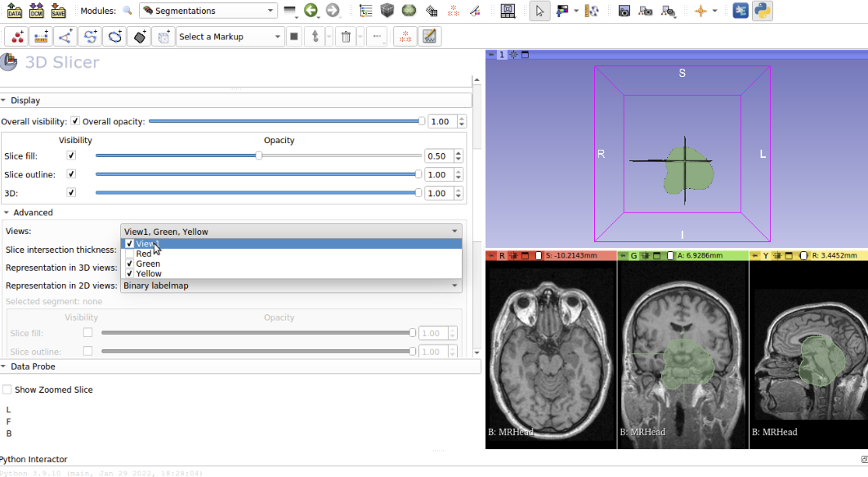
Task: Toggle Slice fill visibility checkbox
Action: (x=71, y=155)
